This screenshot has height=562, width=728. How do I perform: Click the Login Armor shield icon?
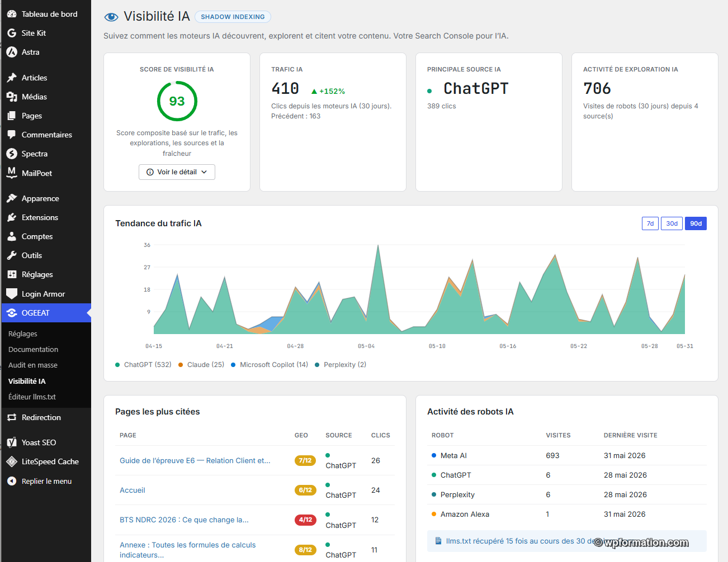tap(12, 294)
